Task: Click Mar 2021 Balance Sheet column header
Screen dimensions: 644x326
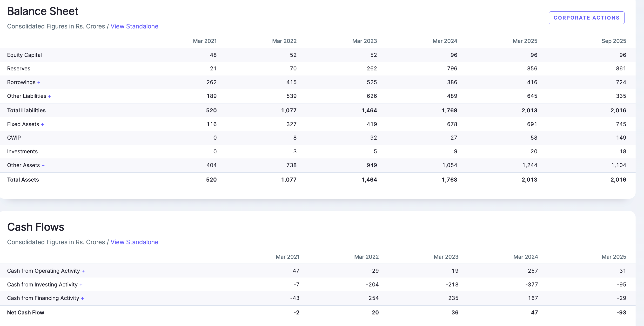Action: pyautogui.click(x=205, y=41)
